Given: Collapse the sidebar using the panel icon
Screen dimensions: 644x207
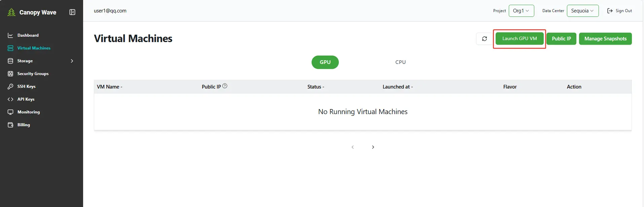Looking at the screenshot, I should [72, 12].
